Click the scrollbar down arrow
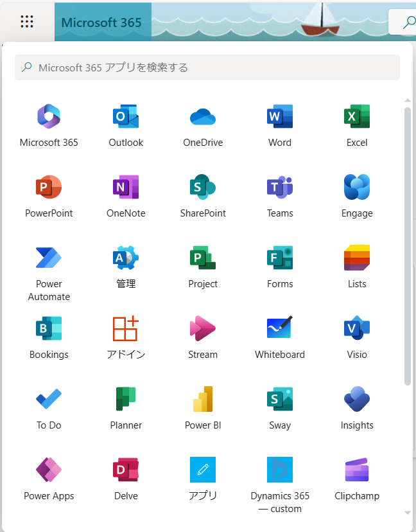The width and height of the screenshot is (416, 532). (x=408, y=513)
